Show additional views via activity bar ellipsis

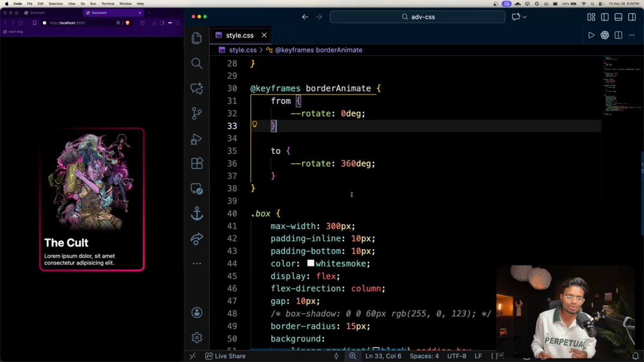pos(197,263)
